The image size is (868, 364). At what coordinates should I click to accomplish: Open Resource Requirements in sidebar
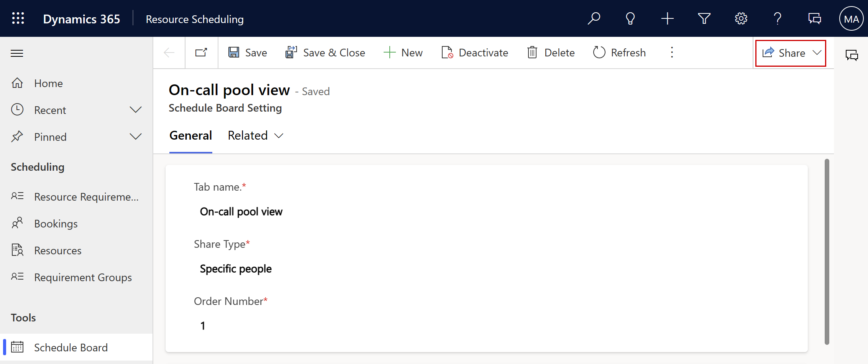click(x=77, y=197)
